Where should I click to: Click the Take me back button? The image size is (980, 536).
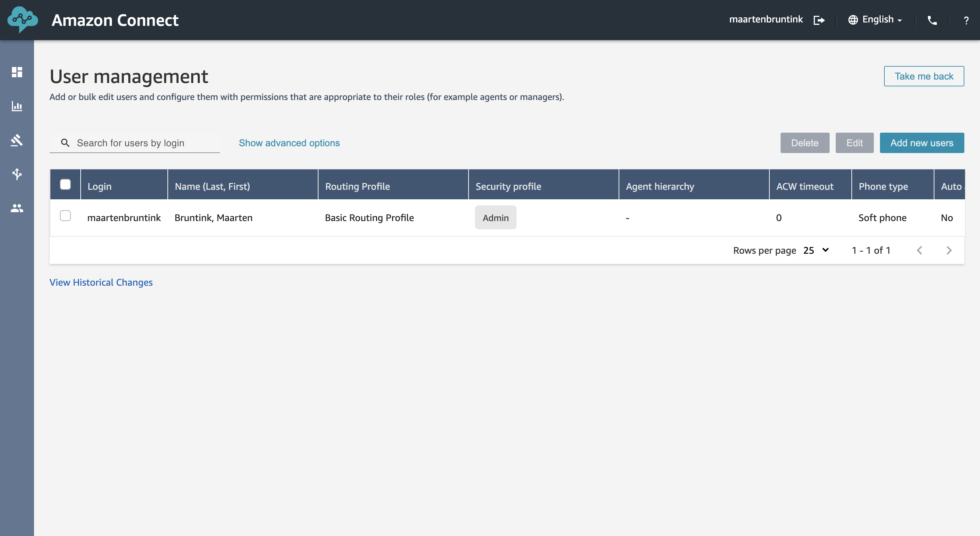point(924,76)
